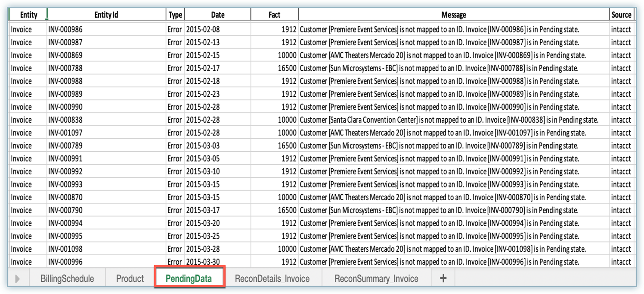Screen dimensions: 644x294
Task: Select the Santa Clara Convention Center message cell
Action: pyautogui.click(x=449, y=120)
